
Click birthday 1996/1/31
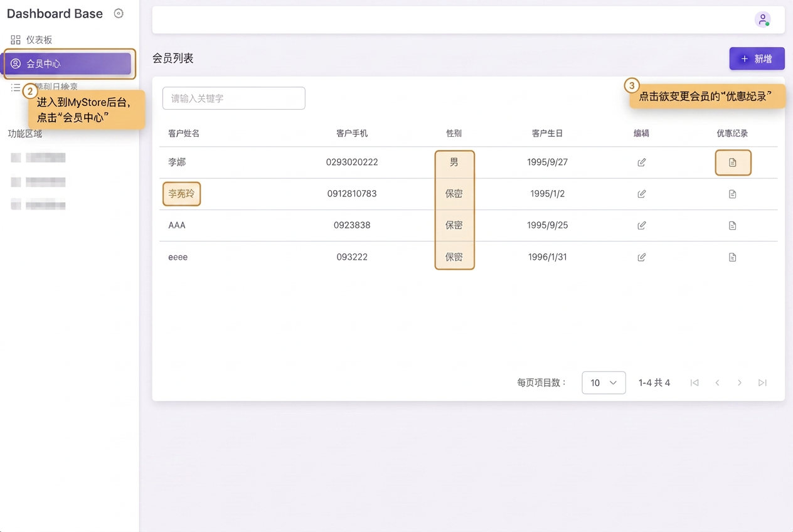coord(547,257)
